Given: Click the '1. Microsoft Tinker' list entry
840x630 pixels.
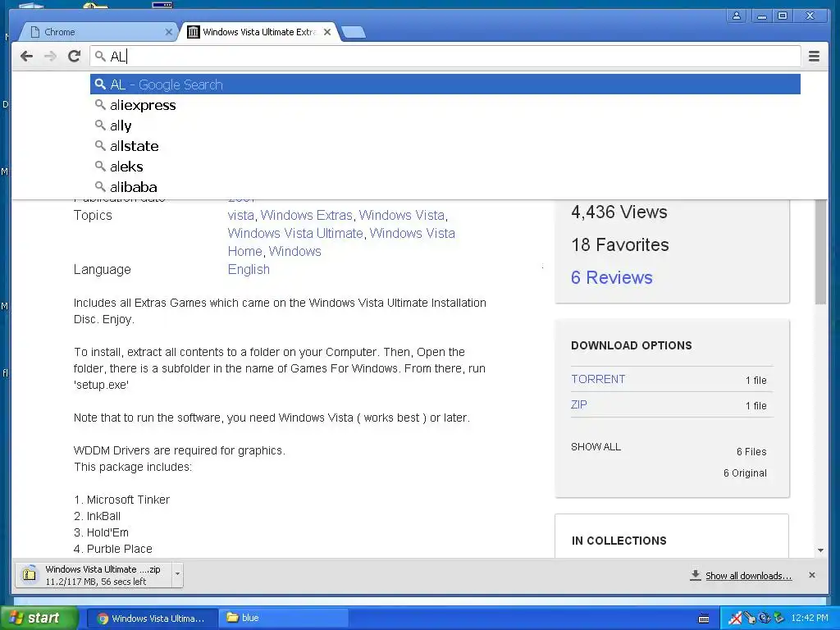Looking at the screenshot, I should point(121,500).
